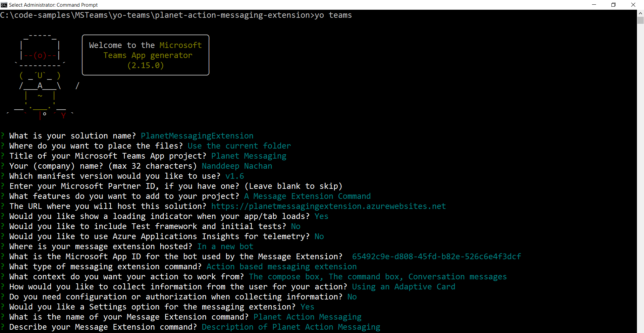
Task: Close the Command Prompt window
Action: click(x=633, y=5)
